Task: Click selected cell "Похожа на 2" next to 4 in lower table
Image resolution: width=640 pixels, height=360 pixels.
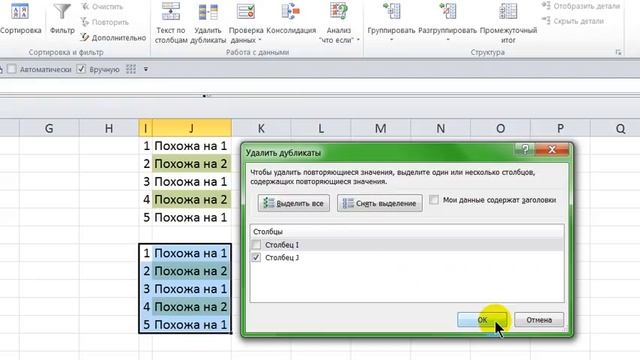Action: (x=191, y=307)
